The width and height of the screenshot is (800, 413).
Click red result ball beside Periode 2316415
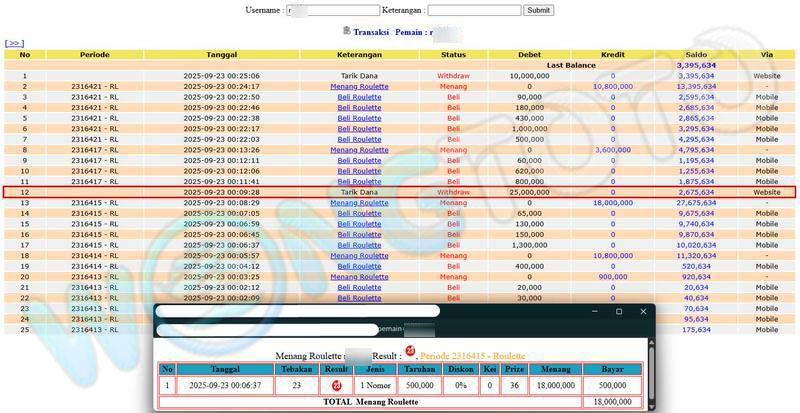click(x=410, y=351)
